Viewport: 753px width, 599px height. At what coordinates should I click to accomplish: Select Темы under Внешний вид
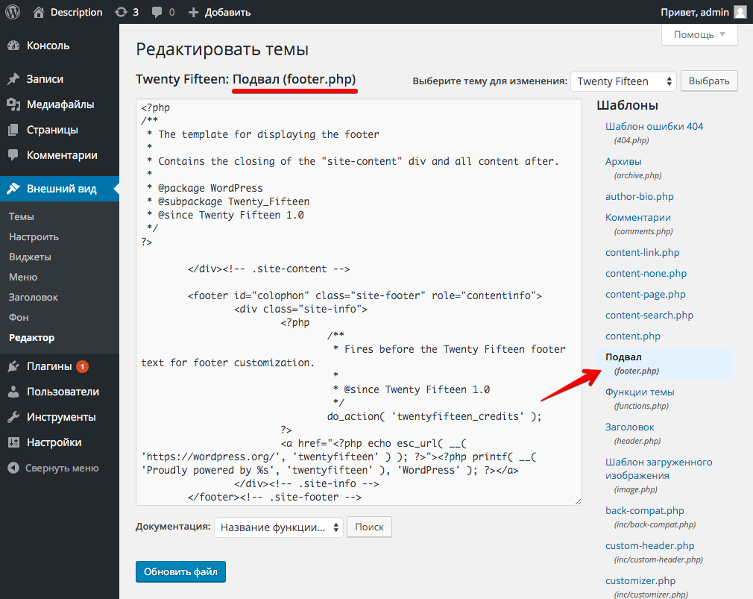21,216
